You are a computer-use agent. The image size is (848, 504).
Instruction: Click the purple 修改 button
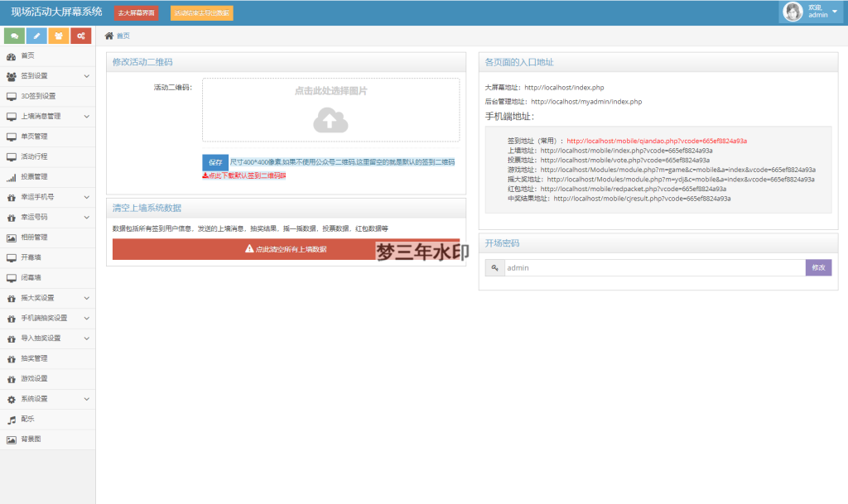[x=818, y=267]
